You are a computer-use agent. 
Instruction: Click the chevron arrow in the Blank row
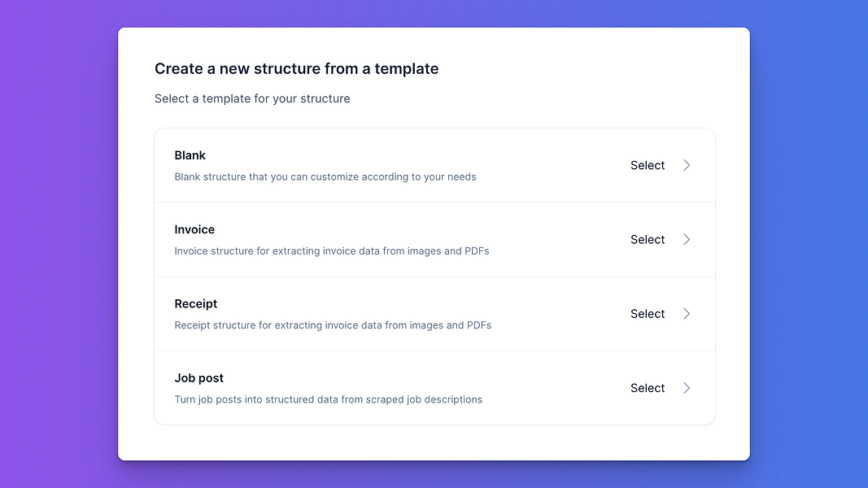(687, 165)
